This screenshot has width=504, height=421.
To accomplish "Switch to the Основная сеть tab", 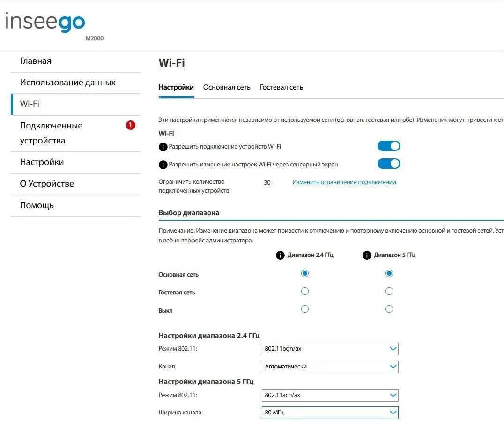I will pyautogui.click(x=227, y=87).
